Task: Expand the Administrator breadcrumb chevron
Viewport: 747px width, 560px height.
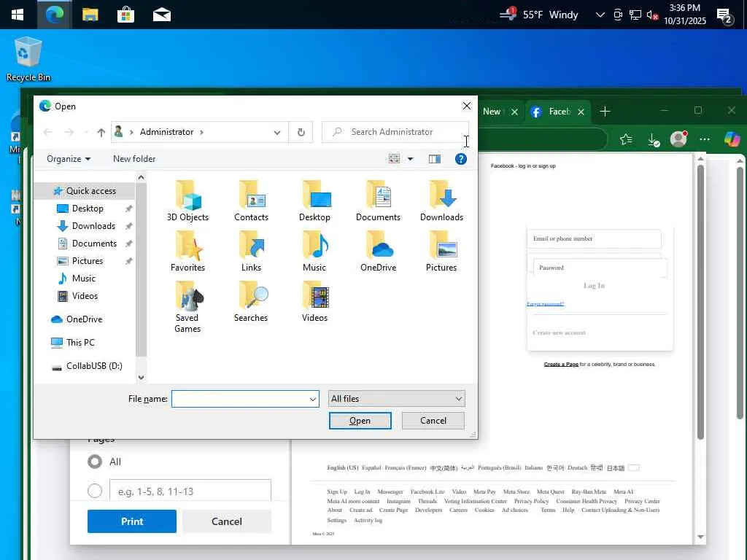Action: point(201,132)
